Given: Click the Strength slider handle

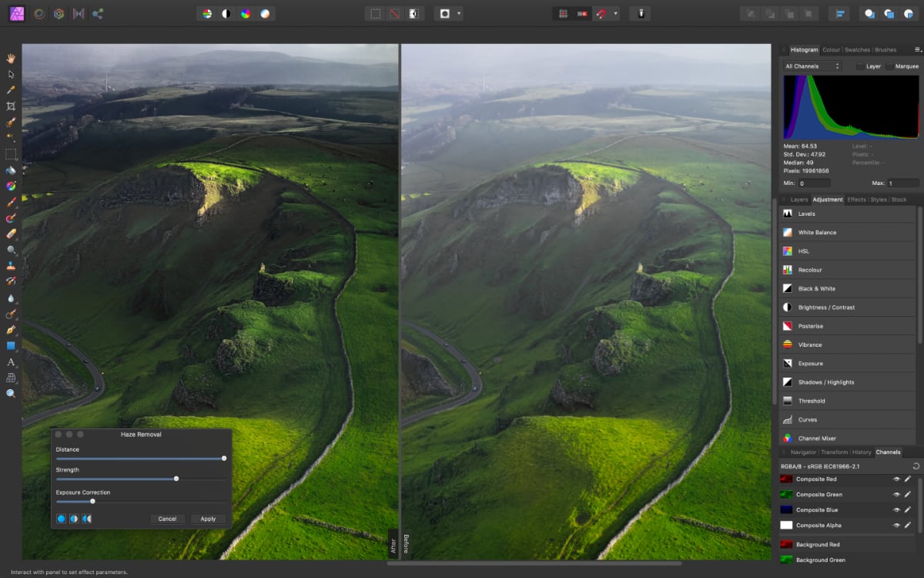Looking at the screenshot, I should click(176, 479).
